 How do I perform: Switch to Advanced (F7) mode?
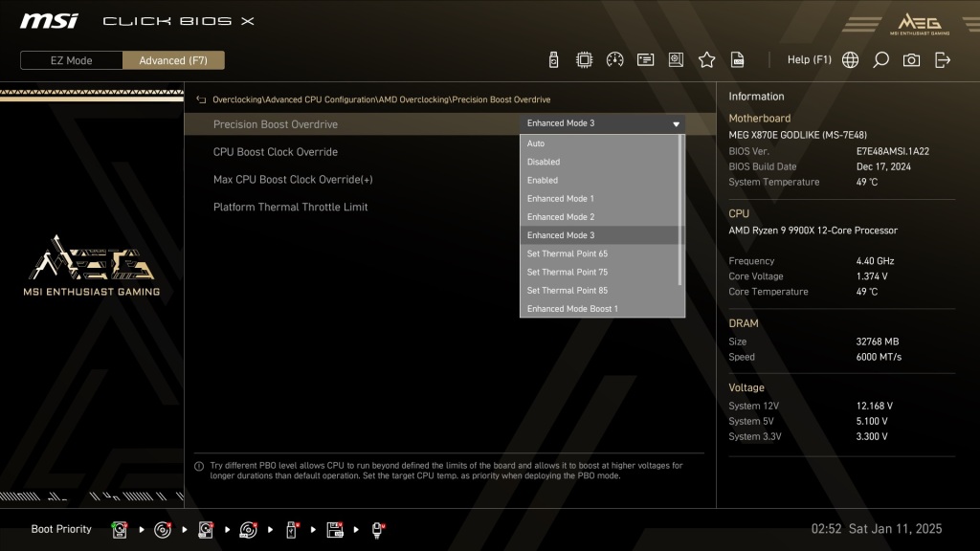click(173, 60)
